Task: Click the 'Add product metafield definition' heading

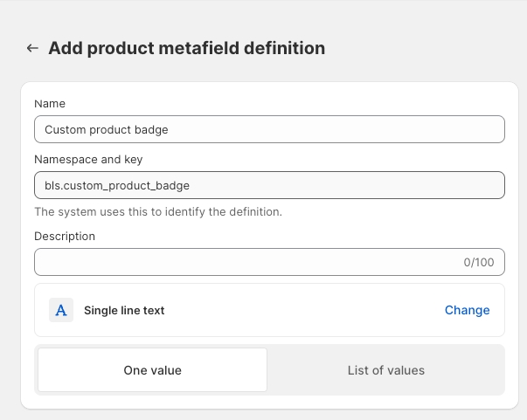Action: click(186, 49)
